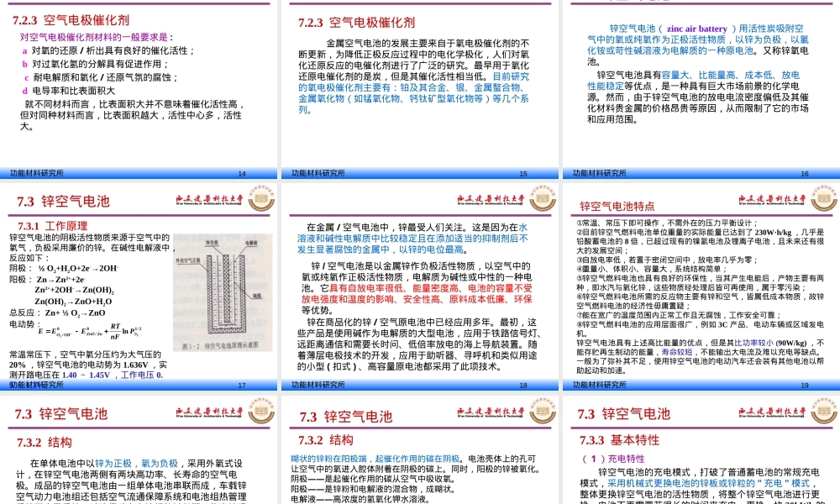The width and height of the screenshot is (840, 504).
Task: Click the subheading 7.3.1 工作原理
Action: coord(52,226)
